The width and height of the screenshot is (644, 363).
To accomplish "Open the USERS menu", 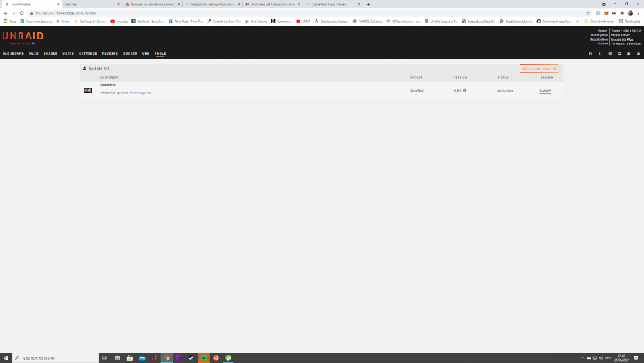I will pyautogui.click(x=68, y=54).
